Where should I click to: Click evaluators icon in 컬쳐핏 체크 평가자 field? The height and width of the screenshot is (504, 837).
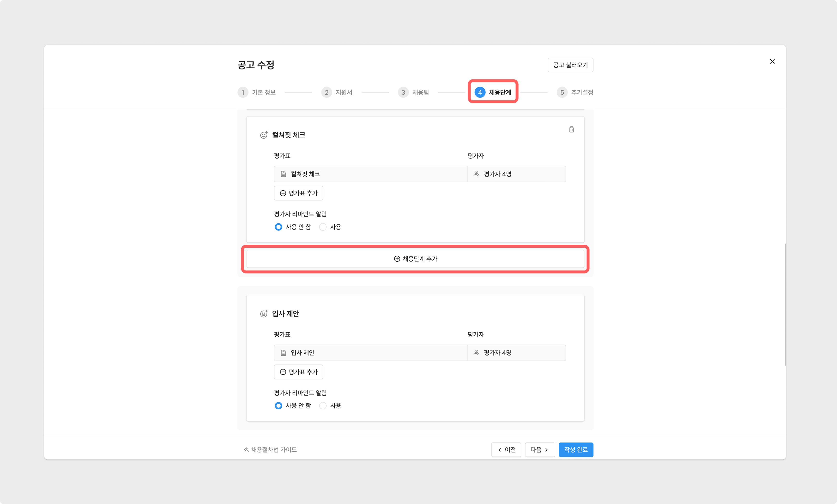click(476, 174)
